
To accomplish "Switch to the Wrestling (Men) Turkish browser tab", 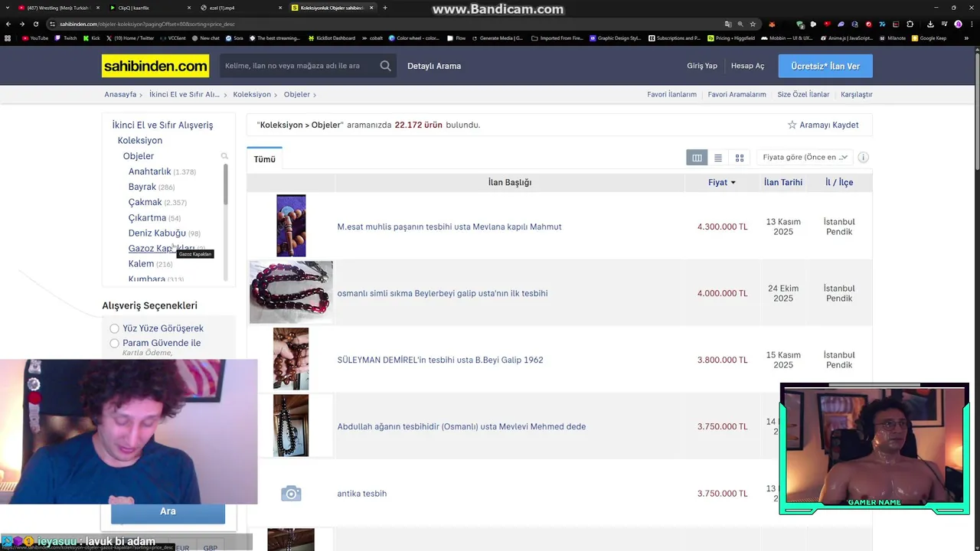I will pyautogui.click(x=58, y=8).
